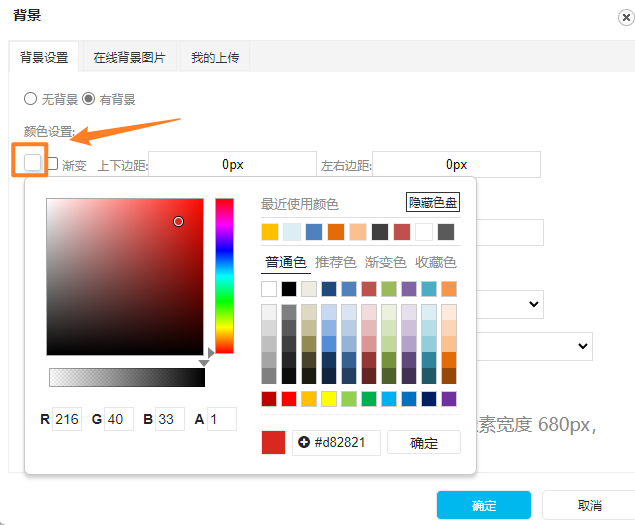Open the background color picker box

click(x=33, y=163)
